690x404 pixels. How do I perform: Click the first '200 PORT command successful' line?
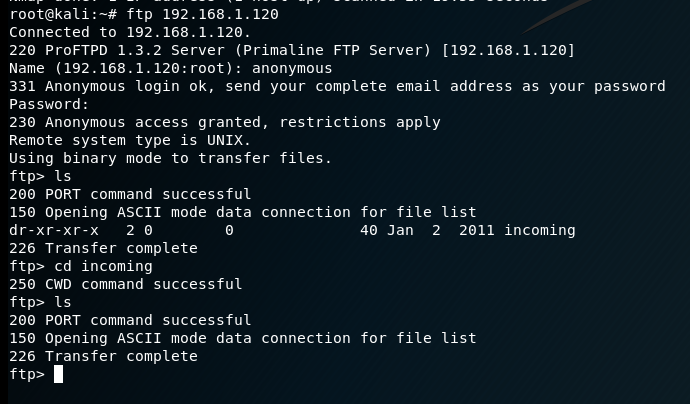(130, 195)
